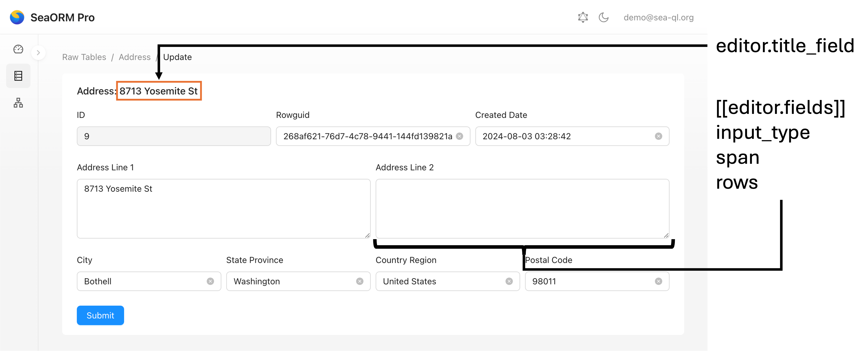Screen dimensions: 868x351
Task: Clear the State Province field
Action: pyautogui.click(x=360, y=281)
